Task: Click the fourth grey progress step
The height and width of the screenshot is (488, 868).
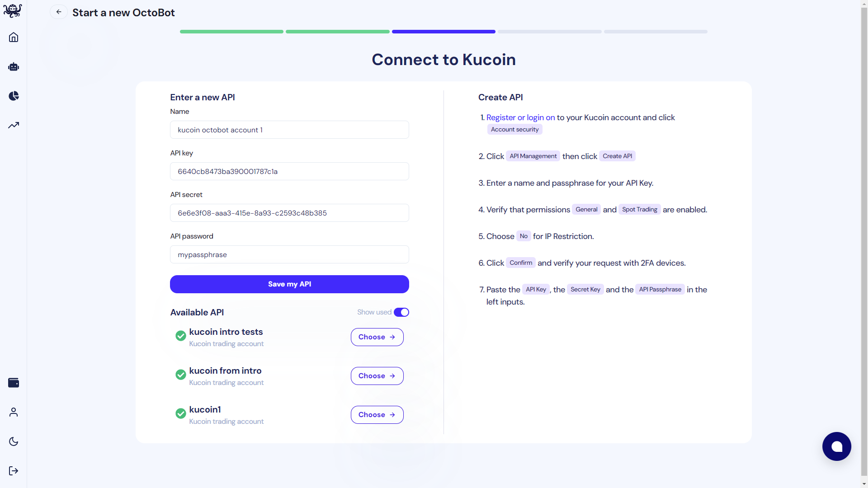Action: coord(550,32)
